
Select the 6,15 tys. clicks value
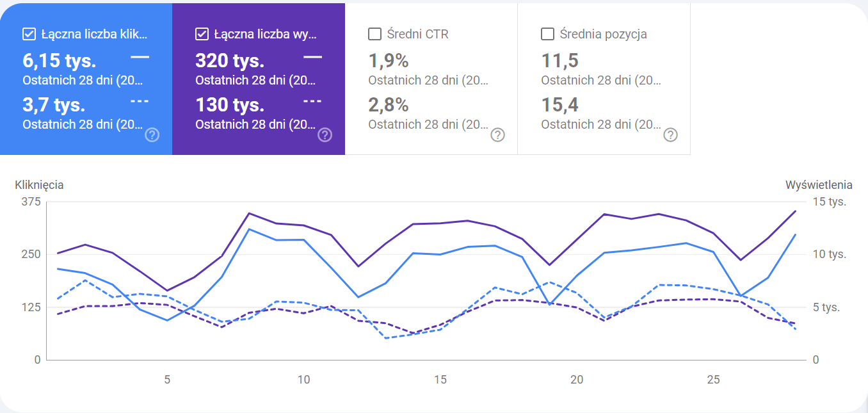[60, 61]
